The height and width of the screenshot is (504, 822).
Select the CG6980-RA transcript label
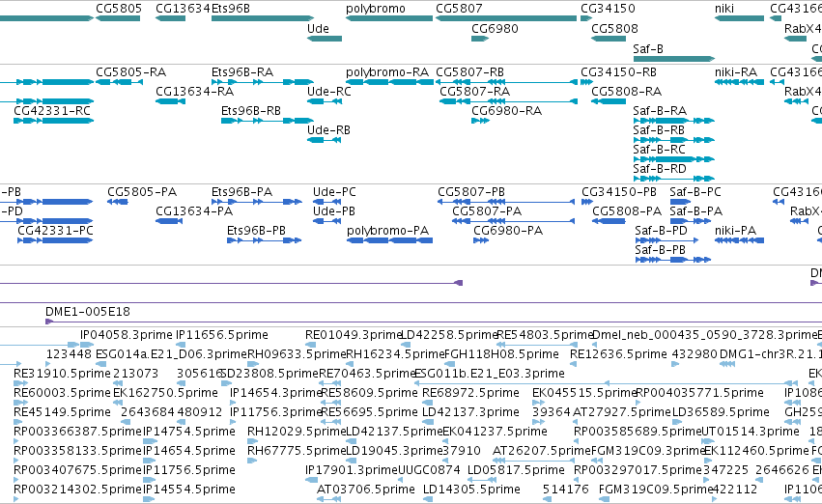click(x=506, y=110)
